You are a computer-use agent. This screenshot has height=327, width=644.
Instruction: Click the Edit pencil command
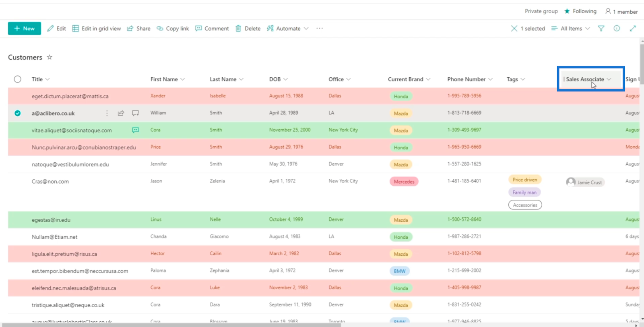tap(56, 29)
